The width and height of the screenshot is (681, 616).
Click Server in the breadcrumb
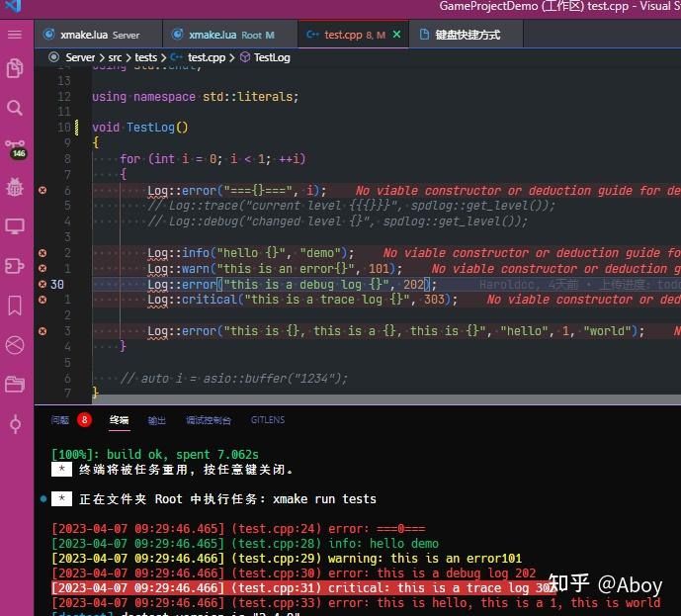click(x=80, y=57)
